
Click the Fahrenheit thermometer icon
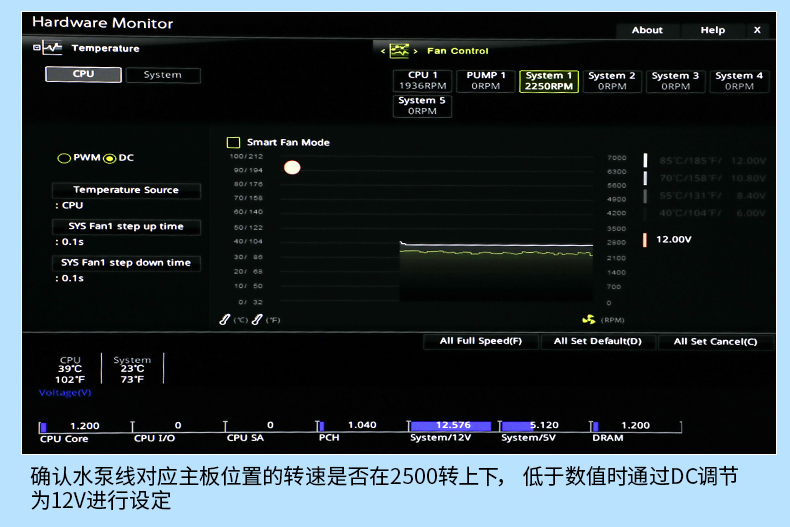pyautogui.click(x=258, y=319)
